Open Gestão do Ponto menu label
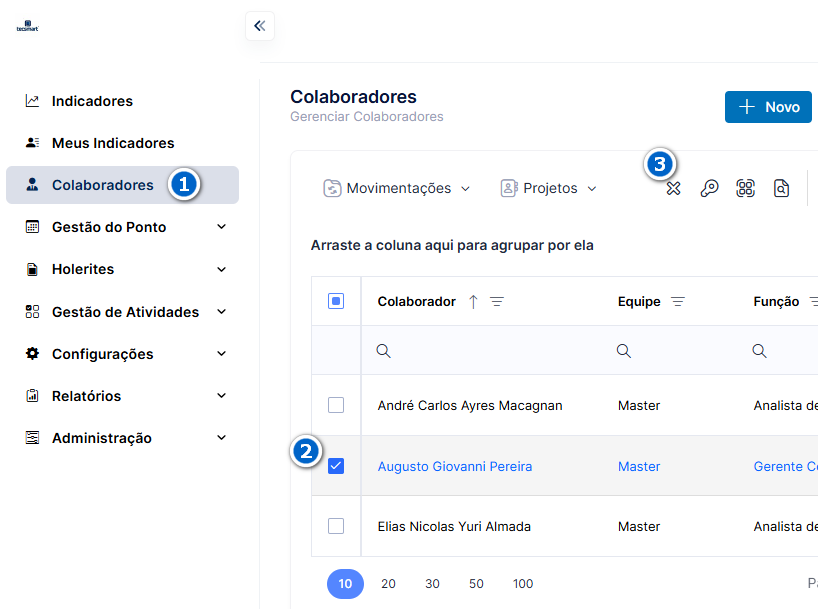This screenshot has width=818, height=609. click(x=109, y=227)
